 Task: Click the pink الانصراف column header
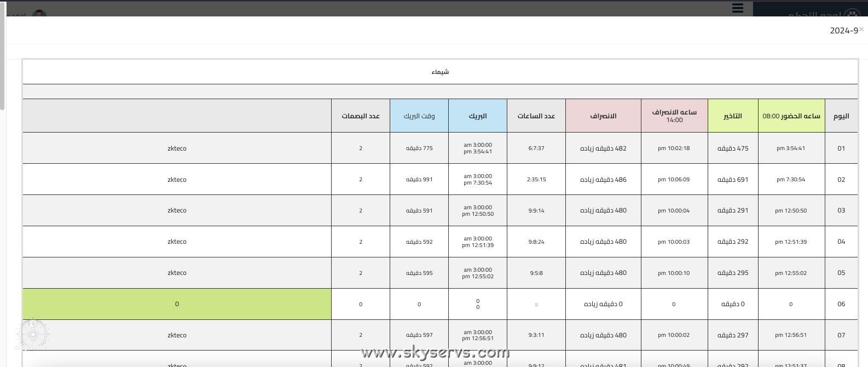[603, 116]
